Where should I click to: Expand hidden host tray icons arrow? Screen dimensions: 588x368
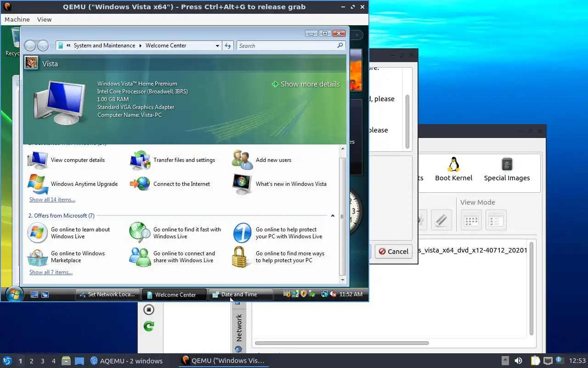[505, 361]
